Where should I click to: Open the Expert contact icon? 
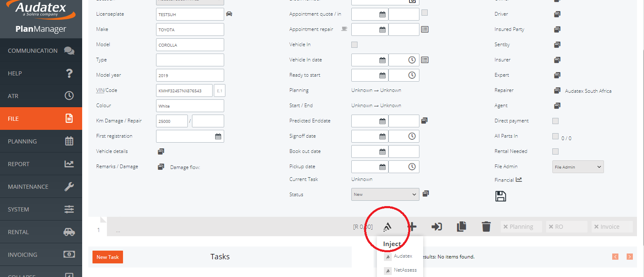[x=557, y=75]
